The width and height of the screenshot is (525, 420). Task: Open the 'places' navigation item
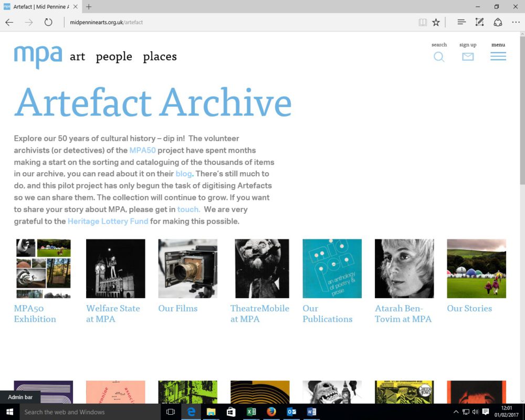point(160,57)
